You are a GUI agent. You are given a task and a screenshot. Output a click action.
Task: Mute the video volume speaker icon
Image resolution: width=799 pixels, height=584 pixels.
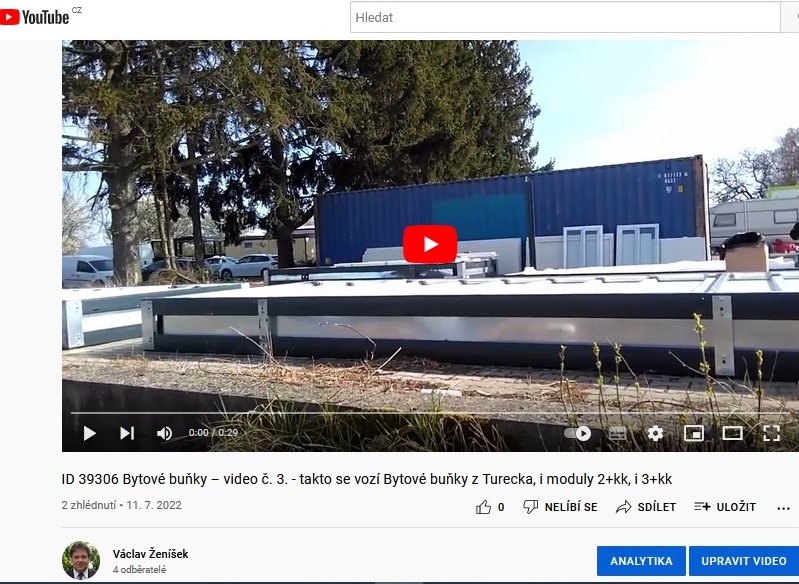point(164,433)
